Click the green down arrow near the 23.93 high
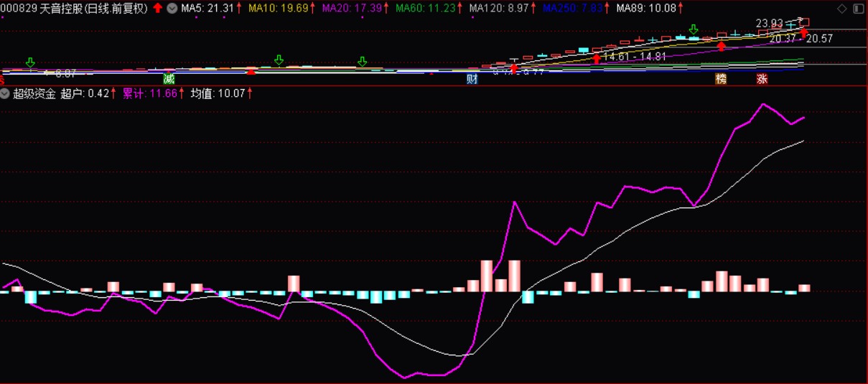This screenshot has width=868, height=384. coord(694,29)
